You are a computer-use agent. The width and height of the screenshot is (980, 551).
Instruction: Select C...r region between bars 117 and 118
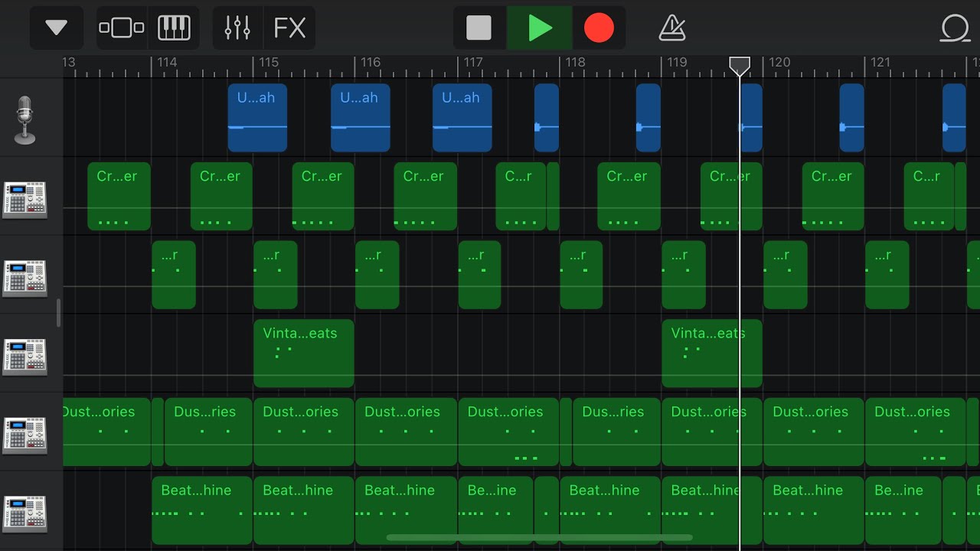521,196
